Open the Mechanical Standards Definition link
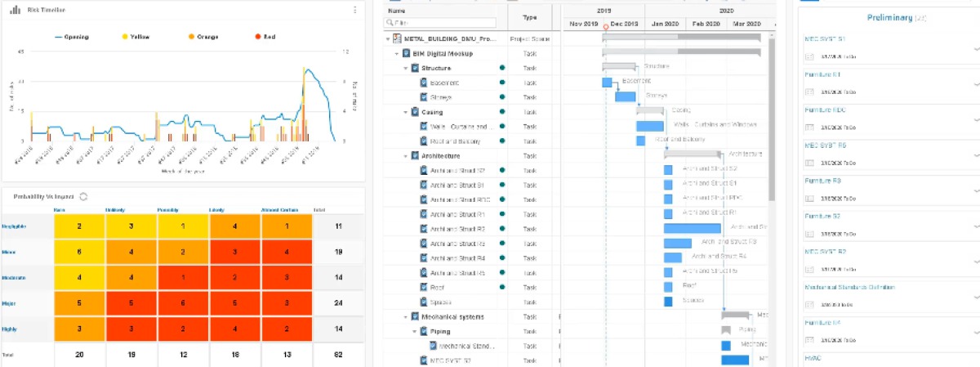 849,287
